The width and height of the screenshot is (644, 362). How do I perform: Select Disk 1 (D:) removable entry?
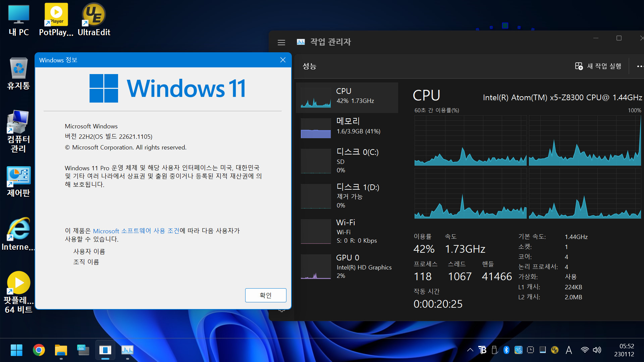click(x=347, y=196)
